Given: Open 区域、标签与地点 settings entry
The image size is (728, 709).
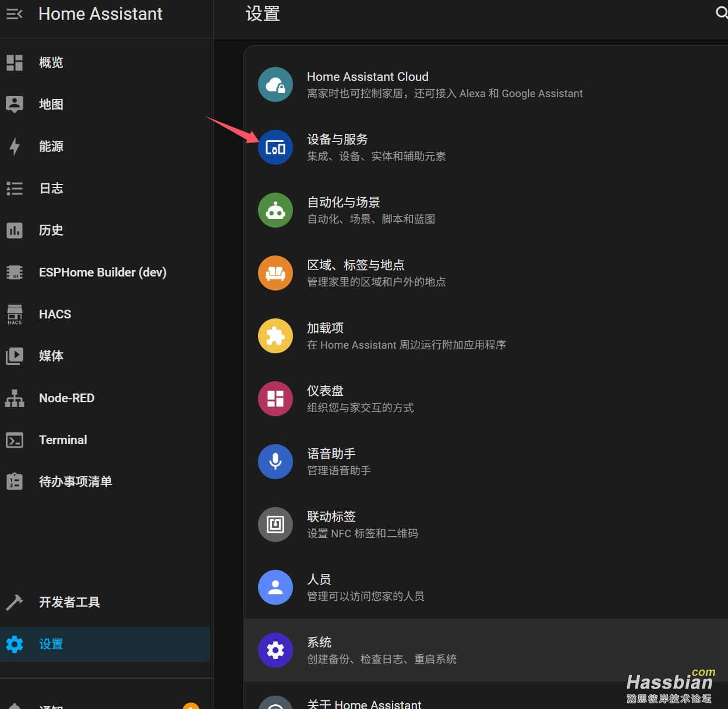Looking at the screenshot, I should click(x=486, y=273).
